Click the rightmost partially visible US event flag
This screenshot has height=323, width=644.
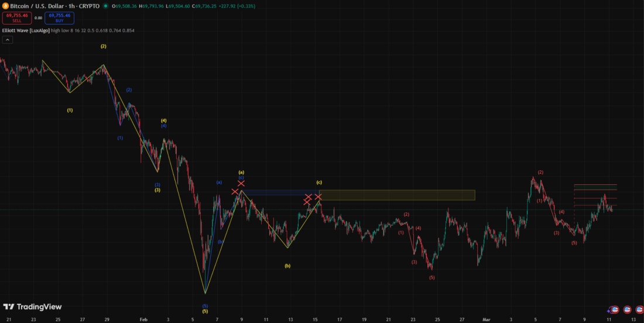tap(639, 310)
